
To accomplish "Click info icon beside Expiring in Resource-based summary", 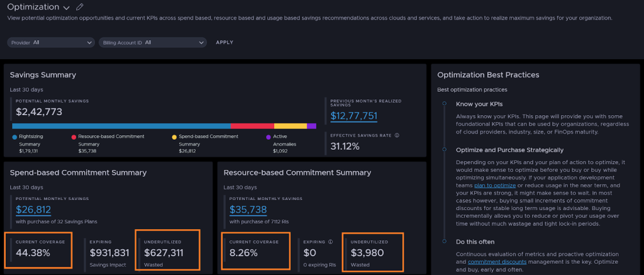I will point(331,241).
